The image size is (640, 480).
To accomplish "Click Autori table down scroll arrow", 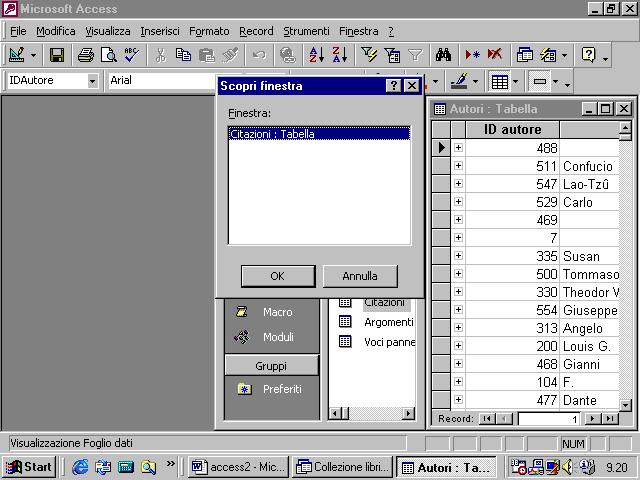I will click(625, 405).
